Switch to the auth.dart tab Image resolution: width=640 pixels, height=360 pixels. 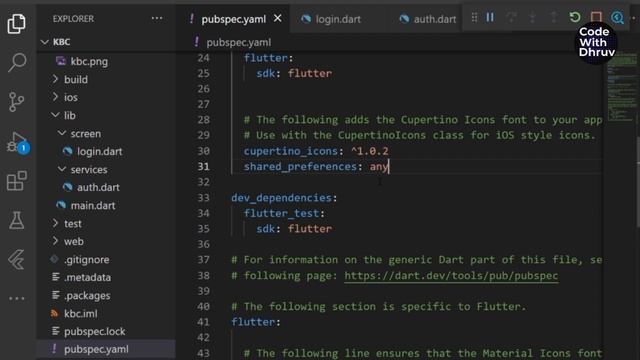click(x=428, y=19)
